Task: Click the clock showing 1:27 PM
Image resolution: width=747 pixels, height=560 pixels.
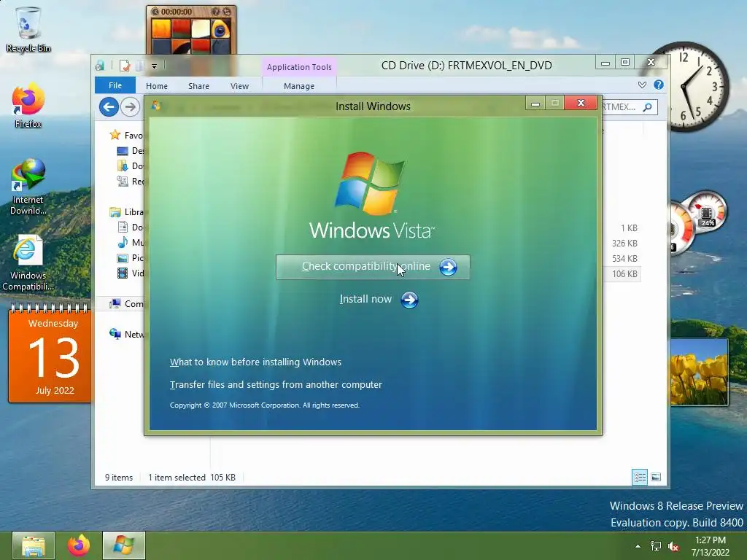Action: click(711, 545)
